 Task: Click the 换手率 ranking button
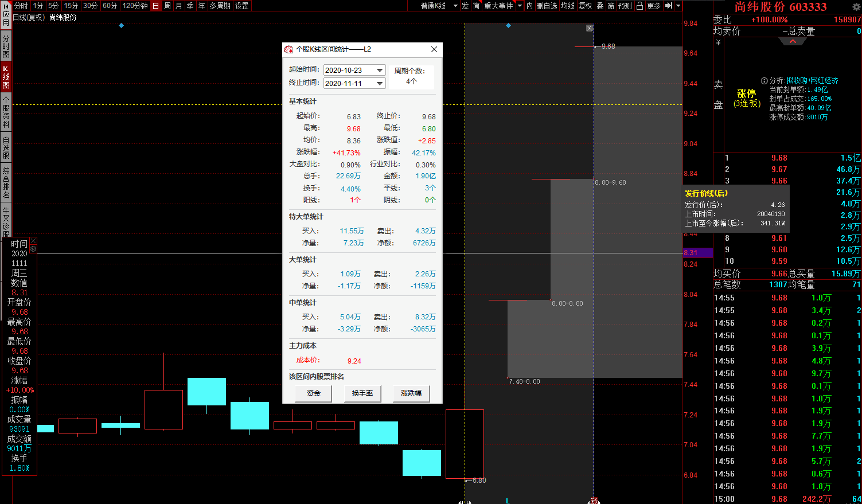point(362,393)
